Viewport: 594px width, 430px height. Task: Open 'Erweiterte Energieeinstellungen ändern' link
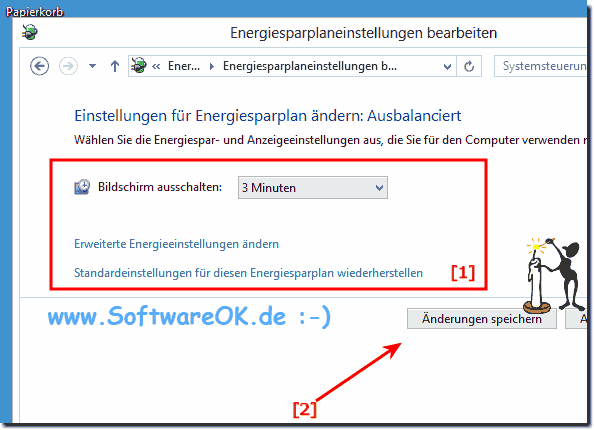coord(177,244)
